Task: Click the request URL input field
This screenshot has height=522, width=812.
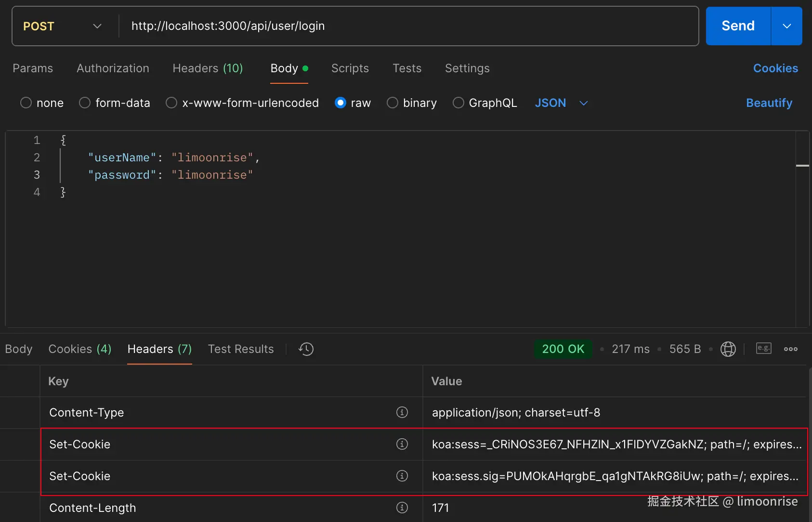Action: tap(409, 26)
